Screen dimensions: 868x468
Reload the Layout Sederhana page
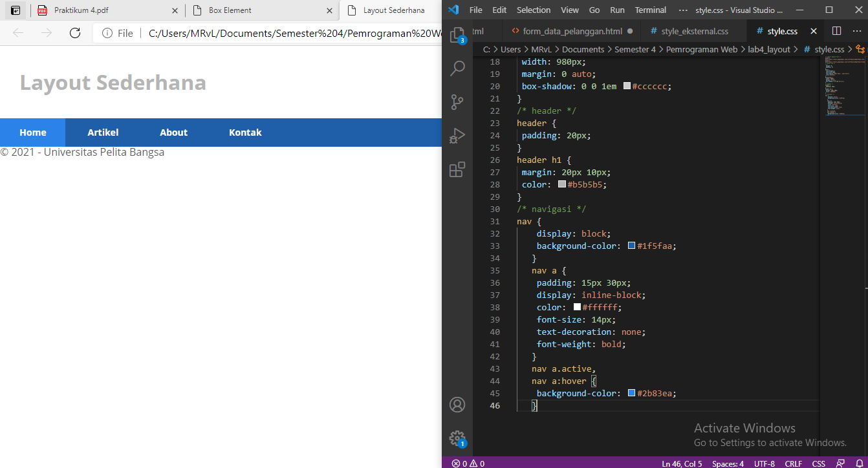pos(74,33)
